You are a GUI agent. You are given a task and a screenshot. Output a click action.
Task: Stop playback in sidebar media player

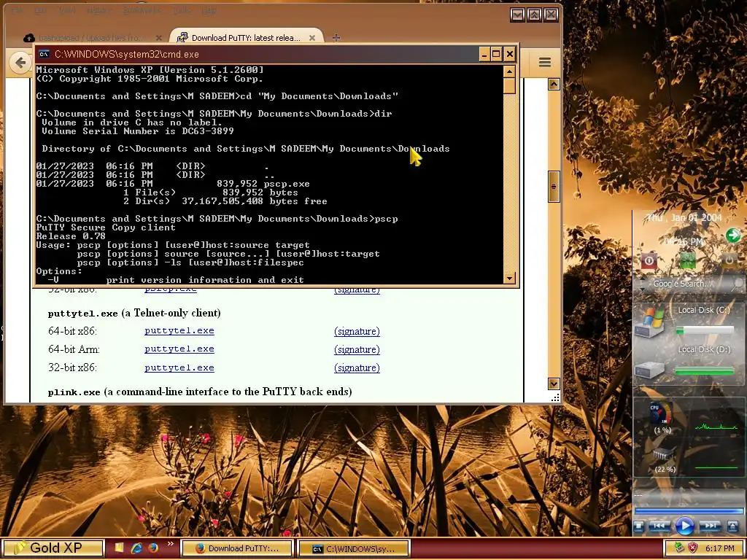coord(639,526)
